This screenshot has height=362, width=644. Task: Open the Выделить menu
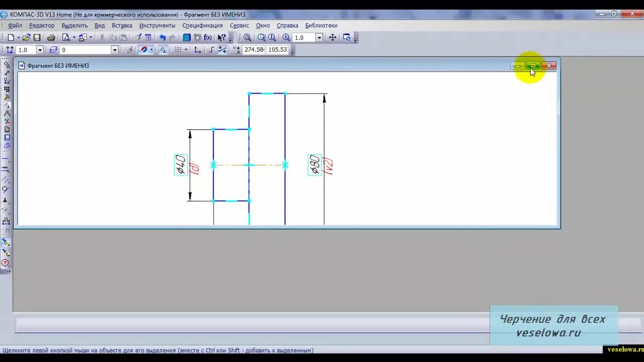(x=74, y=25)
